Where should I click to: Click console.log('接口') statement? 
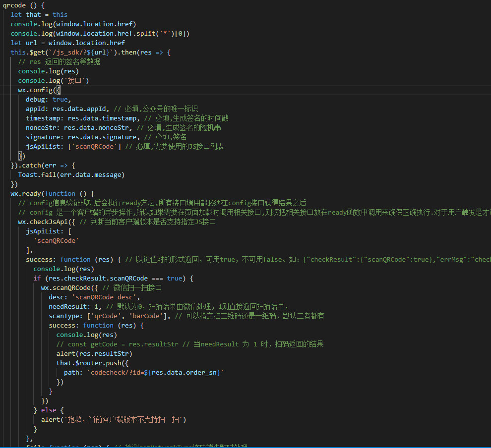tap(54, 80)
